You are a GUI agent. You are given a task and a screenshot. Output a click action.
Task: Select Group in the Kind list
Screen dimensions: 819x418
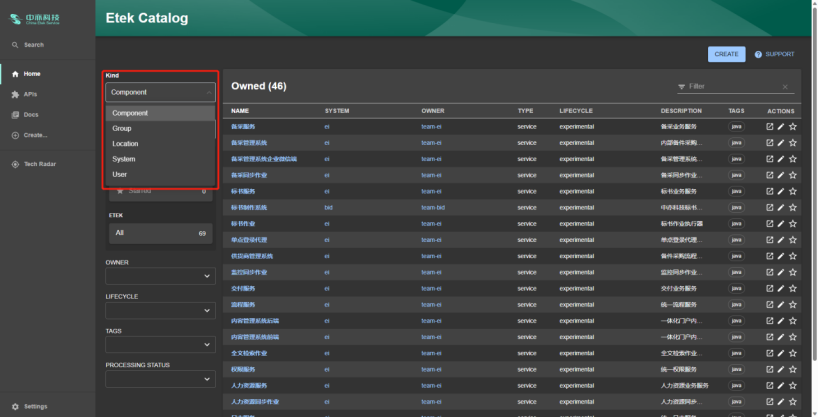pyautogui.click(x=122, y=128)
